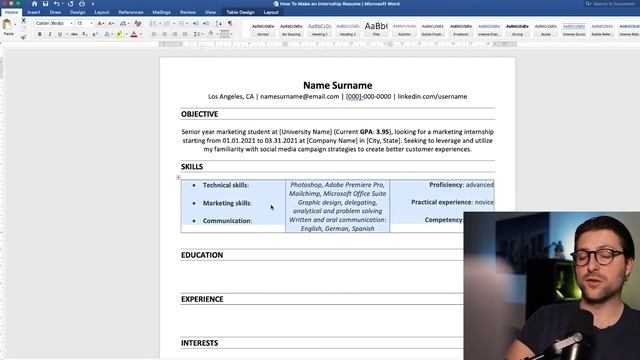
Task: Apply superscript formatting
Action: point(95,34)
